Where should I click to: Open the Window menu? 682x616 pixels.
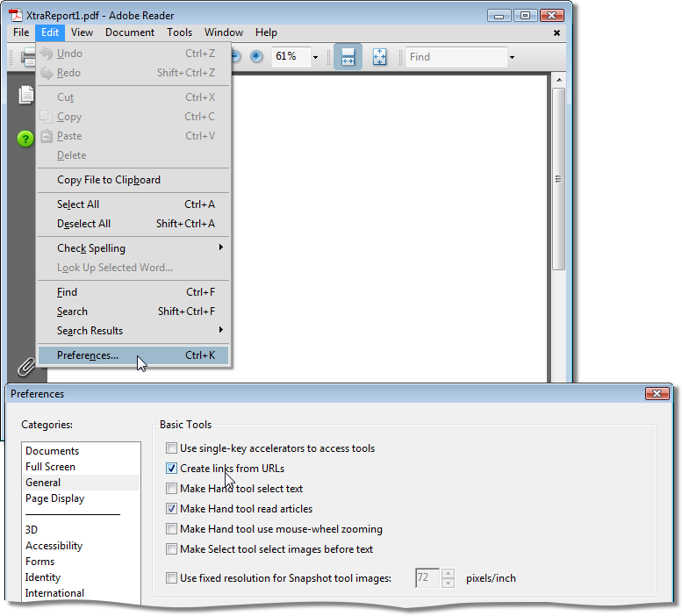[x=224, y=32]
